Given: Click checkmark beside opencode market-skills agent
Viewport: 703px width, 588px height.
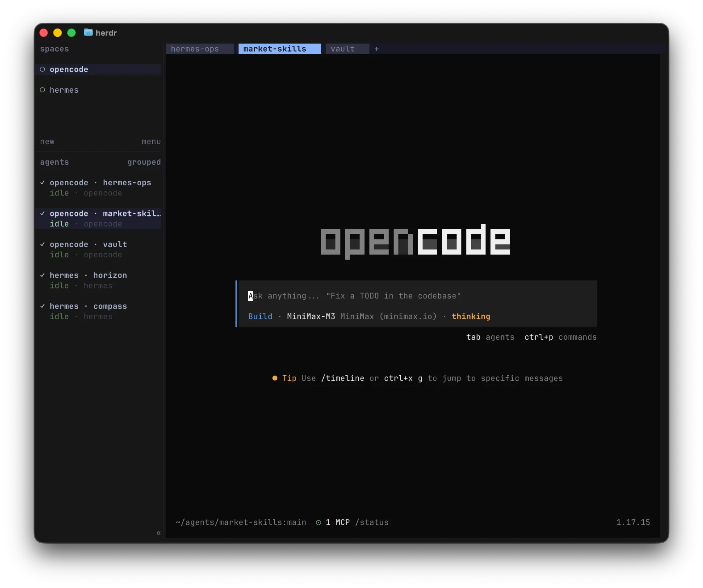Looking at the screenshot, I should (x=42, y=213).
